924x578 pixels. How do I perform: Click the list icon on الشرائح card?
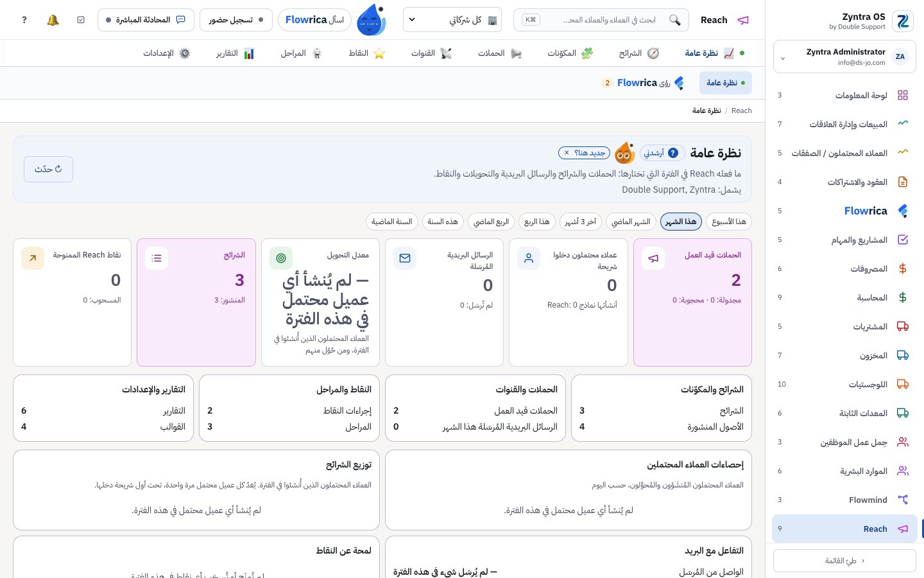click(x=157, y=258)
